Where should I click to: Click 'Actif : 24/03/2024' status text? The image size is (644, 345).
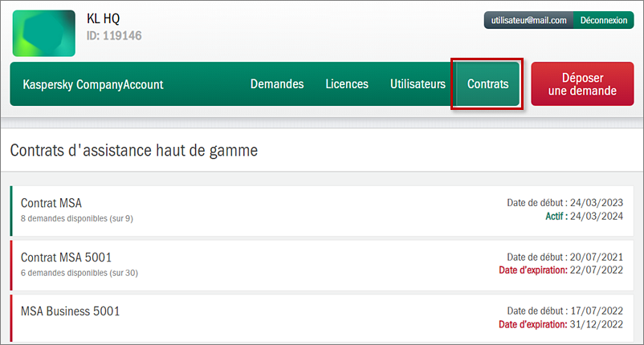(584, 216)
